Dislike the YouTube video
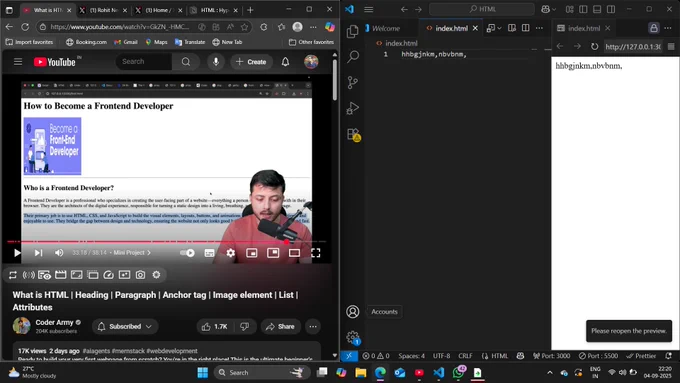 [x=245, y=327]
